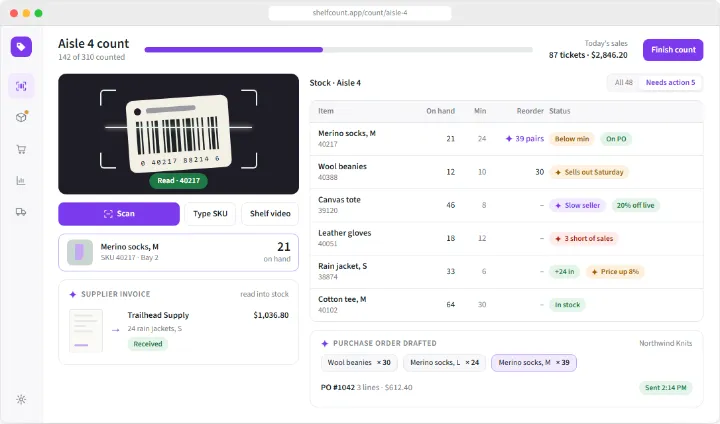The width and height of the screenshot is (720, 424).
Task: Open the delivery truck sidebar icon
Action: point(21,212)
